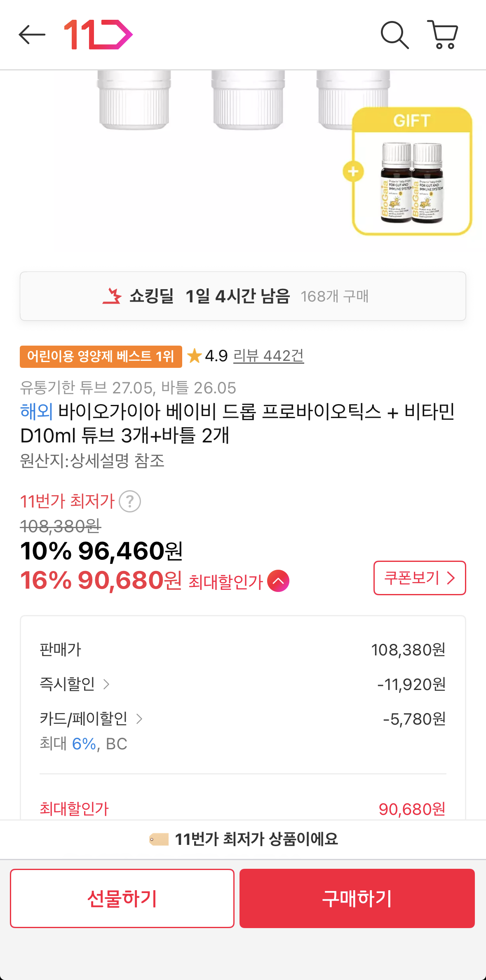Open the 쿠폰보기 coupon panel
This screenshot has height=980, width=486.
(x=419, y=578)
